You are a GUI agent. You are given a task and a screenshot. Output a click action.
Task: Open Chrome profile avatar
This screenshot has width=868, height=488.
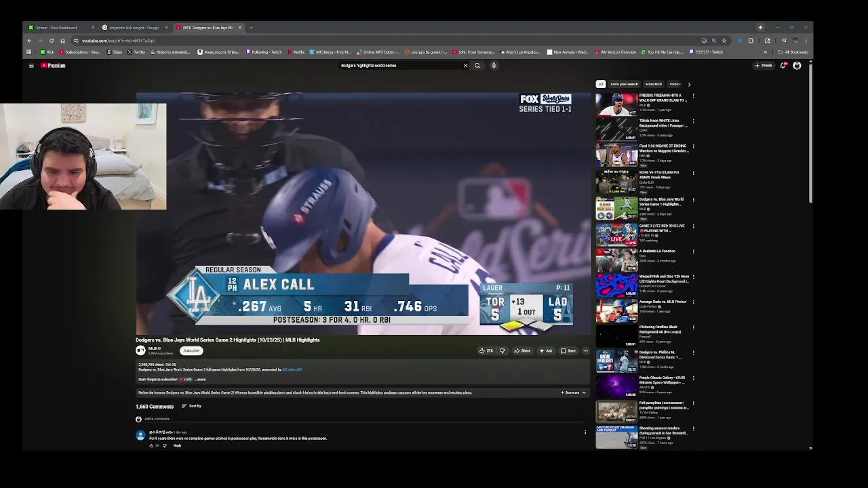tap(795, 41)
